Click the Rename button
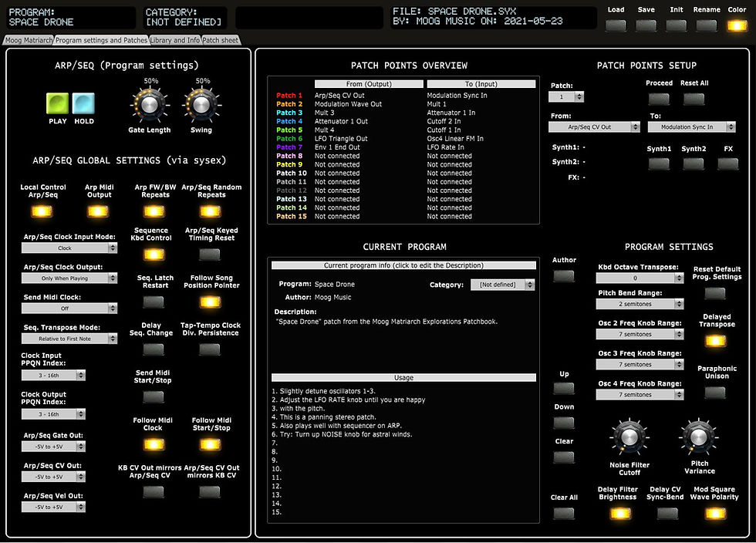Viewport: 756px width, 543px height. [707, 25]
